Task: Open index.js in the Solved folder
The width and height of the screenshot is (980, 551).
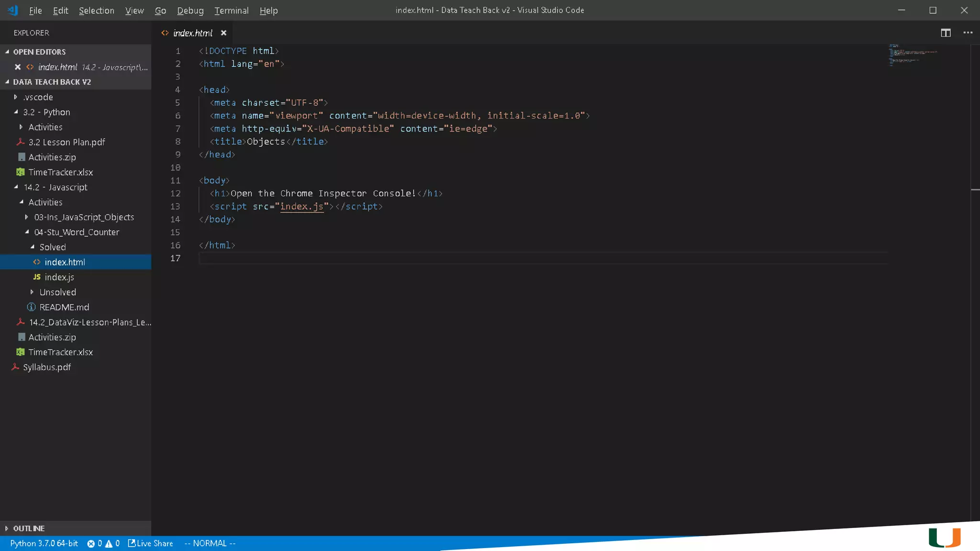Action: 59,277
